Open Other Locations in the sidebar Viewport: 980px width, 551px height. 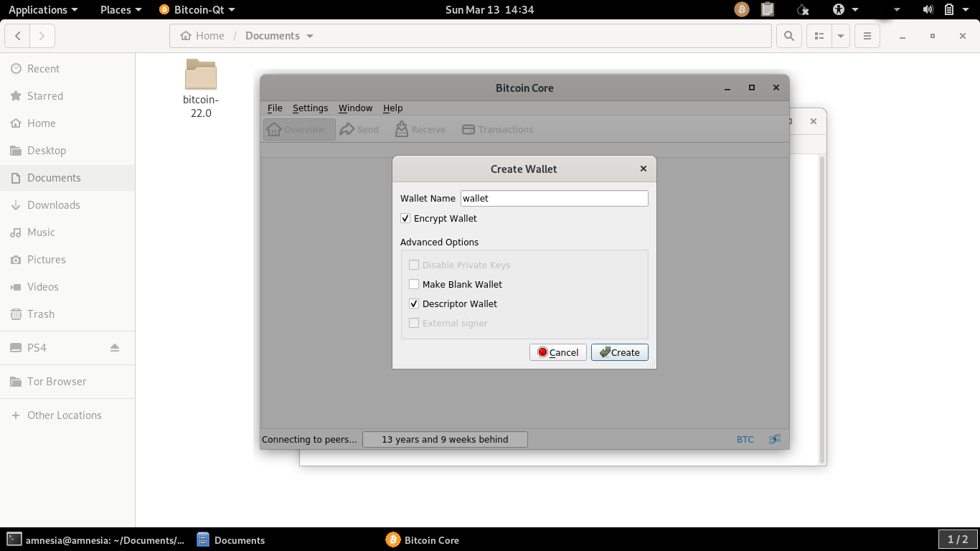tap(67, 415)
